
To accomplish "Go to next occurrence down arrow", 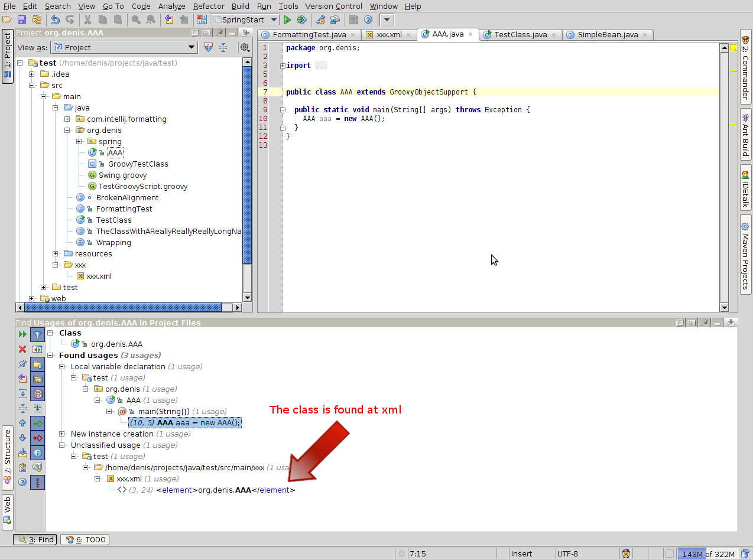I will tap(22, 438).
